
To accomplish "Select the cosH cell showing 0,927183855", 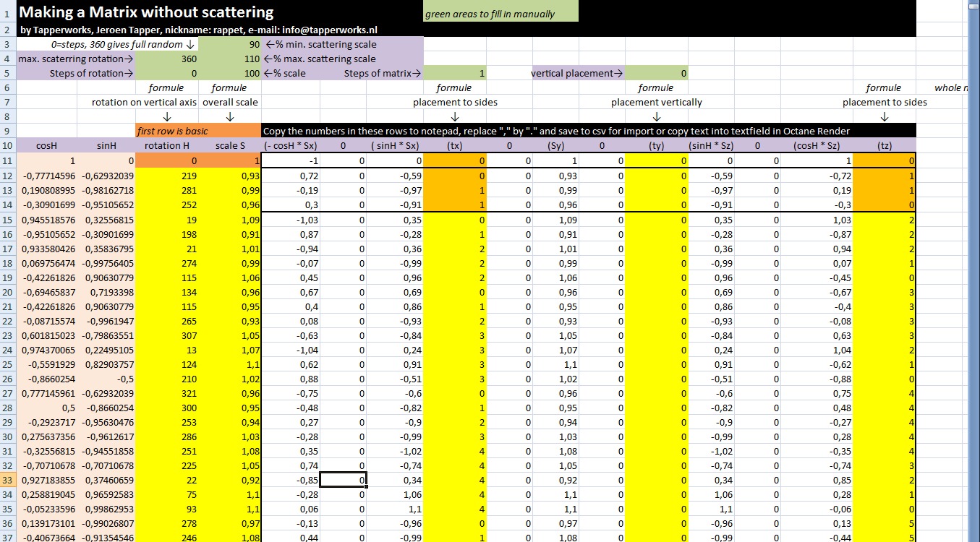I will pyautogui.click(x=46, y=479).
